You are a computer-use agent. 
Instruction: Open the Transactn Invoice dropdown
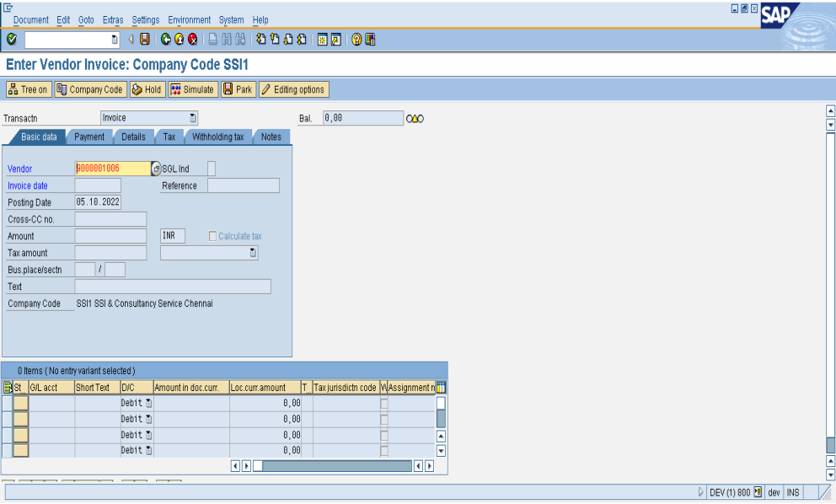coord(192,118)
